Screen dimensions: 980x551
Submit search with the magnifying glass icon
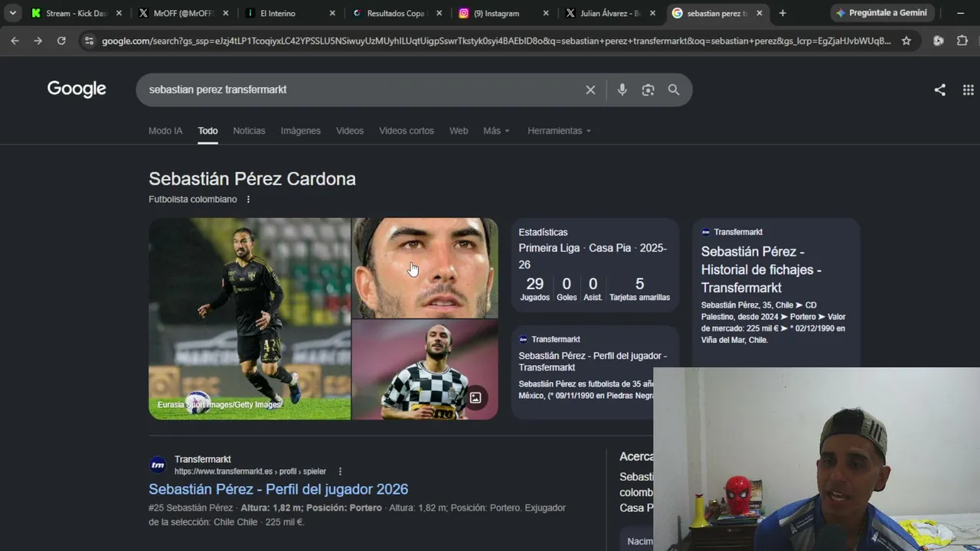[674, 90]
